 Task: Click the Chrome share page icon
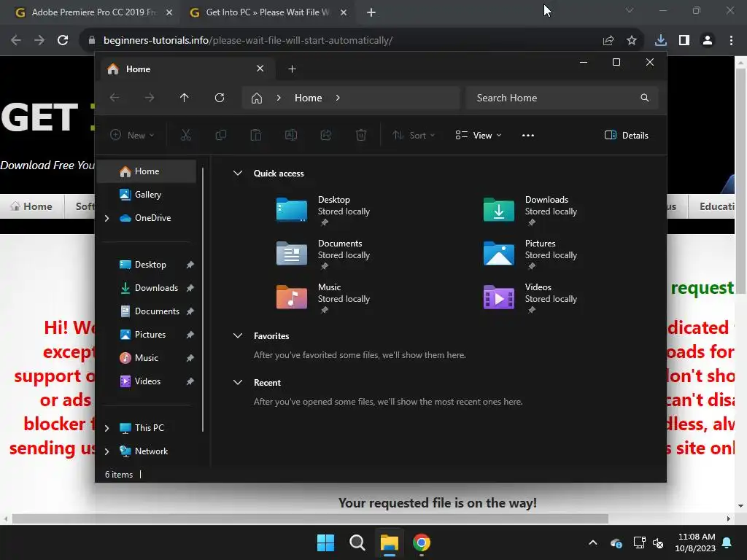coord(608,41)
